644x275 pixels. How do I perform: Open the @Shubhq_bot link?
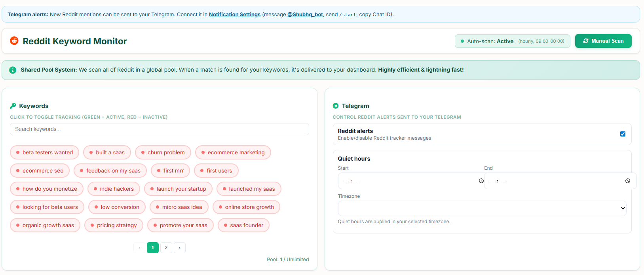[305, 15]
